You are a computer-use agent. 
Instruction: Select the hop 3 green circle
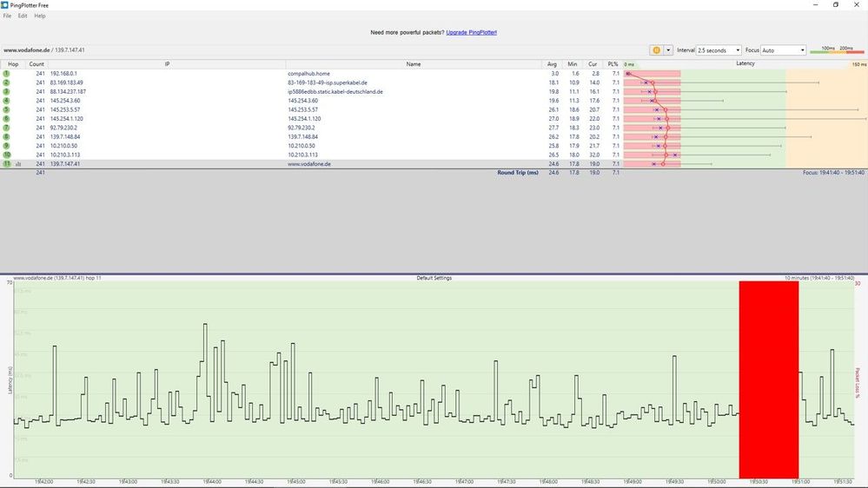click(x=7, y=92)
